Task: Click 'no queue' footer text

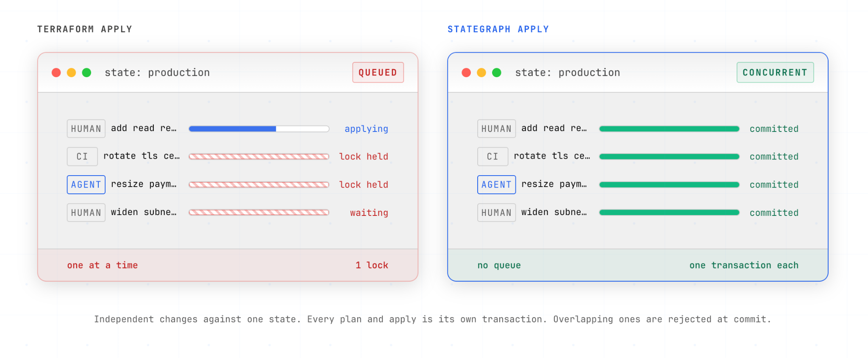Action: (x=499, y=266)
